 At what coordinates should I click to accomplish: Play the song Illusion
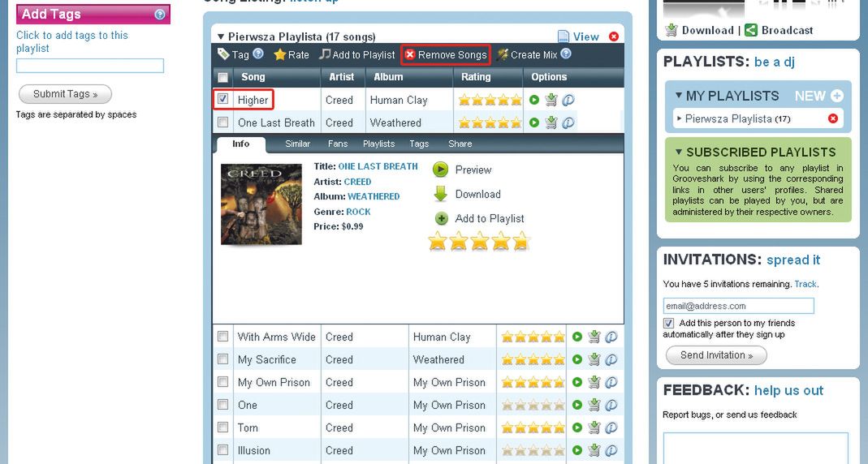577,450
